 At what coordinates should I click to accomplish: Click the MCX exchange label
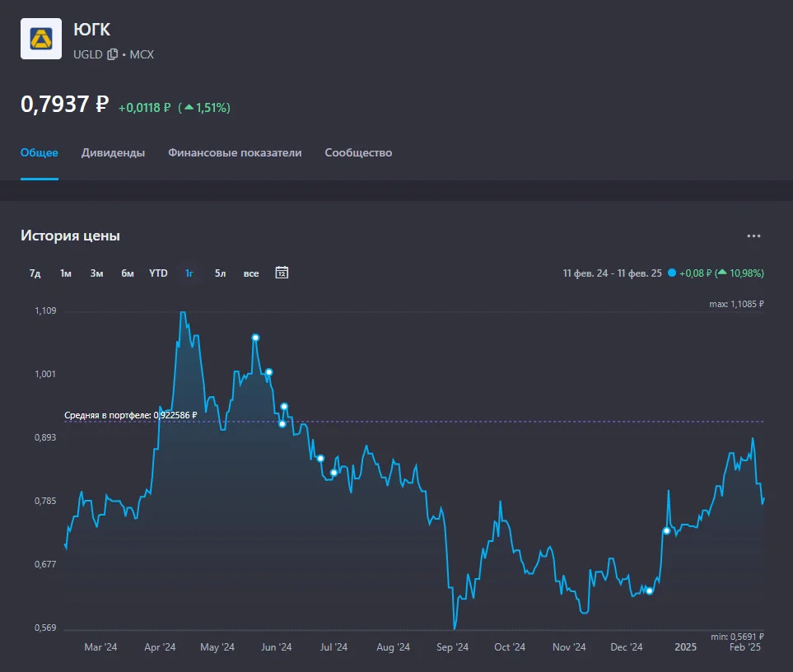(x=142, y=54)
